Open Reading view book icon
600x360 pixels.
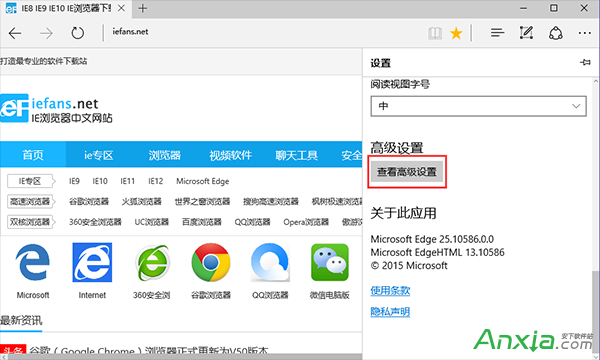435,33
